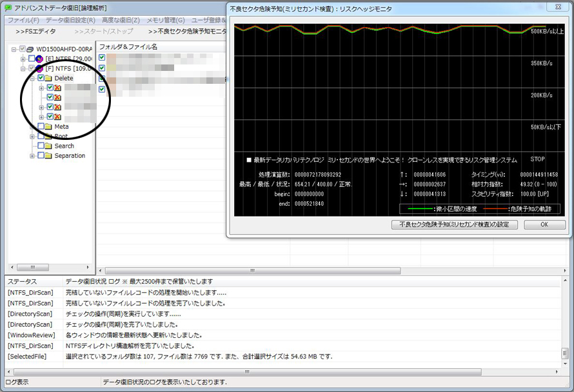Open the >>不良セクタ危険予知モニタ toolbar item
Image resolution: width=574 pixels, height=392 pixels.
click(x=187, y=32)
